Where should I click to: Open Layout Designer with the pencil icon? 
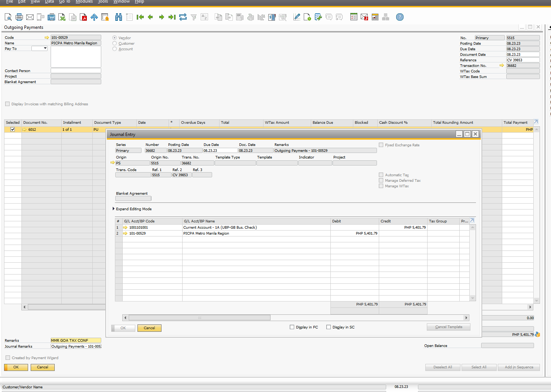[296, 17]
